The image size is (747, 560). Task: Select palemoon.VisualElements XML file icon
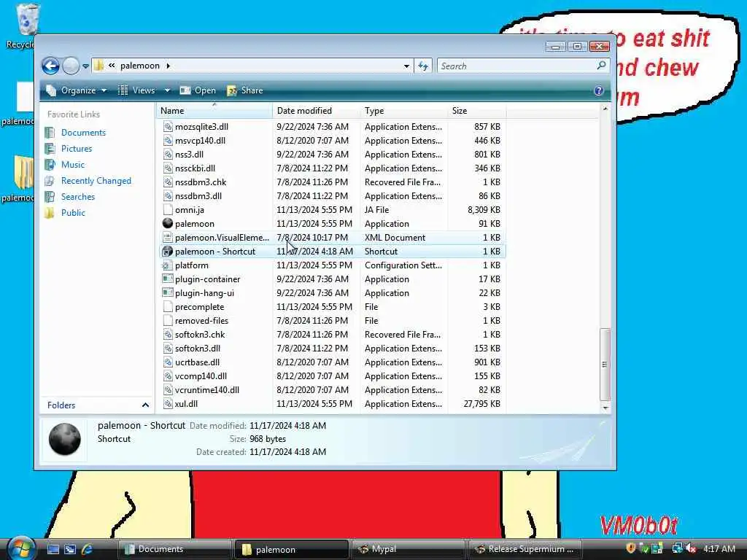point(168,237)
